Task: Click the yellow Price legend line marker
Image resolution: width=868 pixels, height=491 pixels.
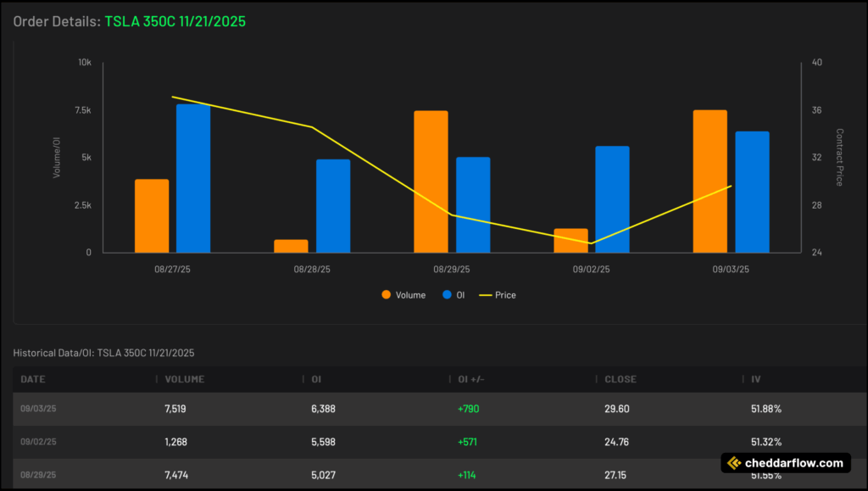Action: 486,295
